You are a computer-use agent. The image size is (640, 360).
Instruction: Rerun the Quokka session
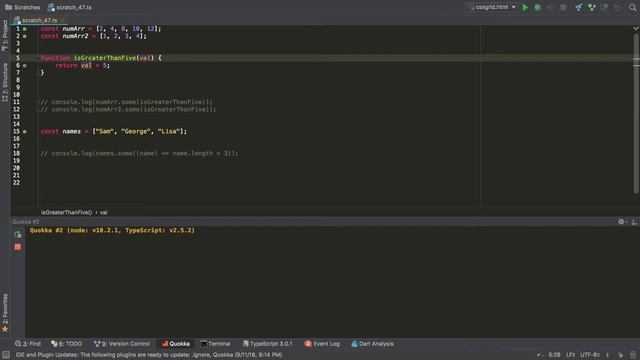pos(18,234)
